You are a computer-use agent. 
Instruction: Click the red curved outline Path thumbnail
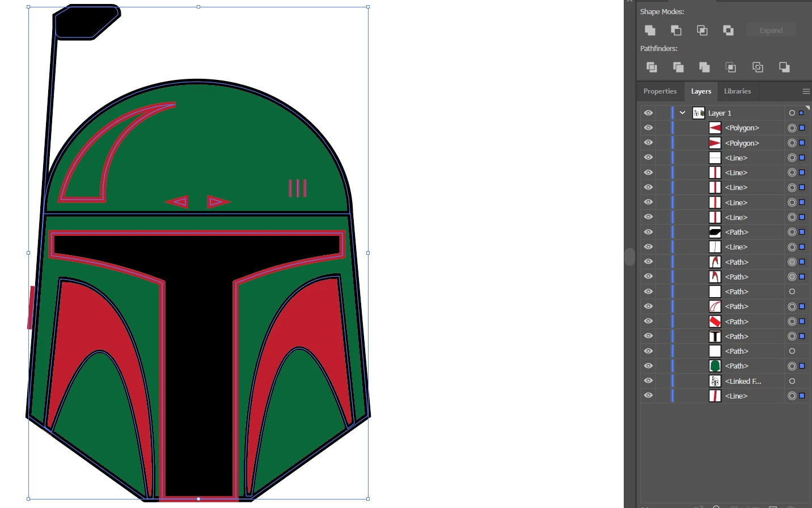pos(715,306)
